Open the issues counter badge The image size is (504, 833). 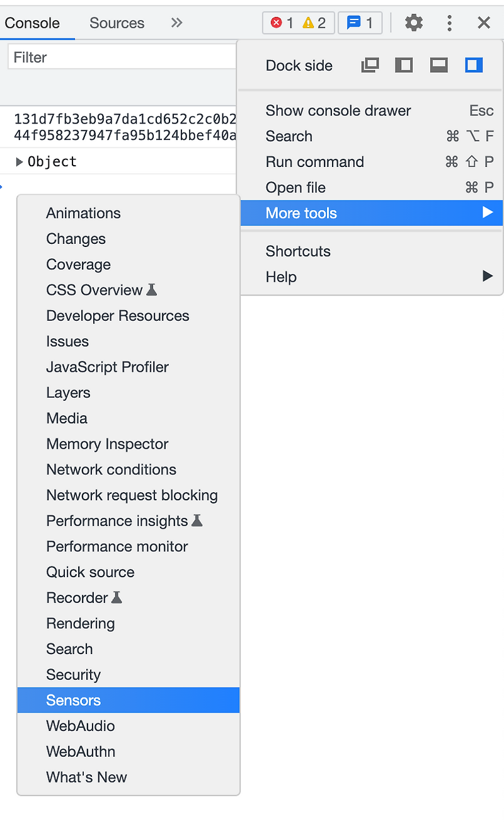coord(360,23)
